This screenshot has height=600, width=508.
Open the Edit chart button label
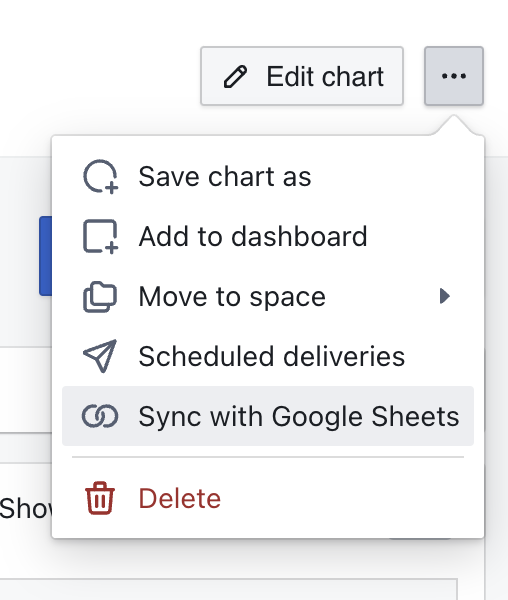click(x=325, y=77)
